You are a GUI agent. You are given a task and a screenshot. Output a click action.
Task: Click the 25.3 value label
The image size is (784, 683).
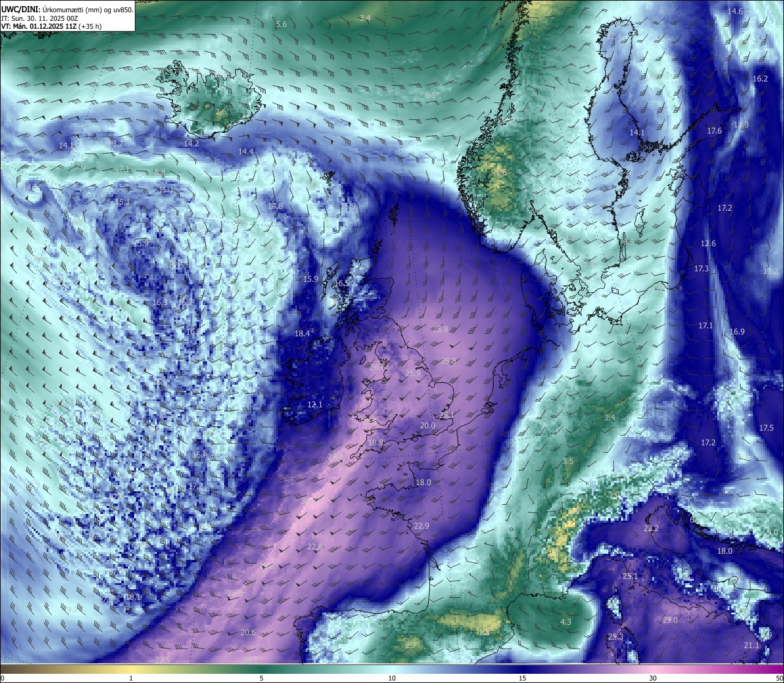(x=616, y=637)
